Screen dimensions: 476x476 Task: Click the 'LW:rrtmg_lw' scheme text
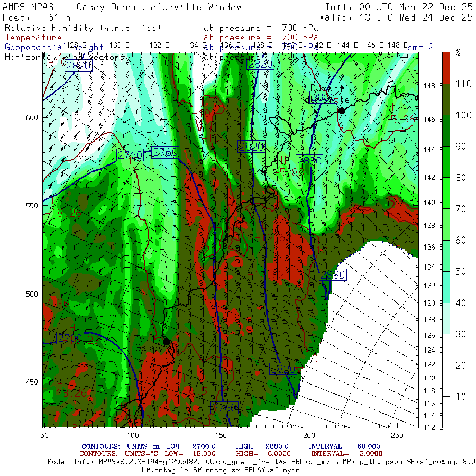[164, 470]
